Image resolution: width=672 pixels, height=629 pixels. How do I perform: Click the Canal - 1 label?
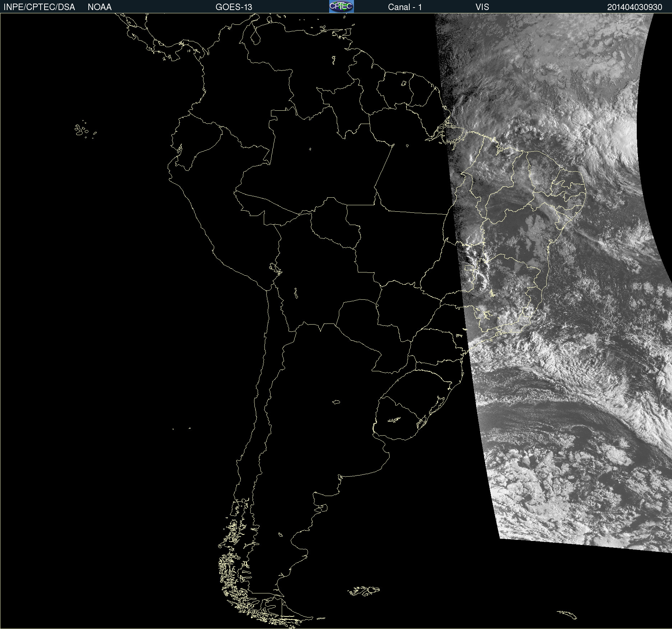coord(405,7)
